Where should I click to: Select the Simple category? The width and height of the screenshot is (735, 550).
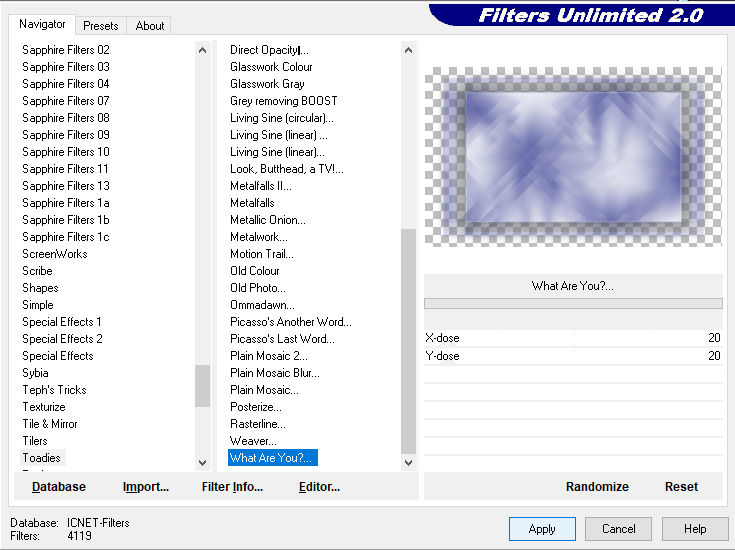(38, 305)
